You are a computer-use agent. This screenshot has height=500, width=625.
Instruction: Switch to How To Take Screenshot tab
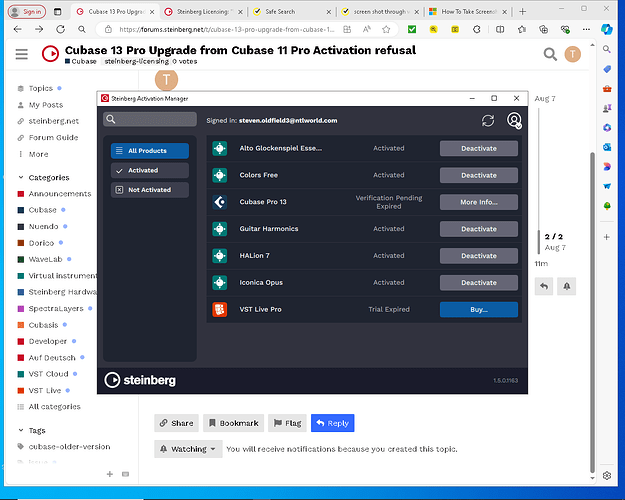point(468,12)
